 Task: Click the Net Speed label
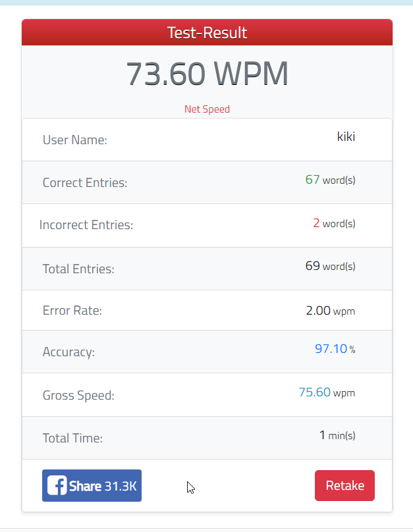coord(207,109)
